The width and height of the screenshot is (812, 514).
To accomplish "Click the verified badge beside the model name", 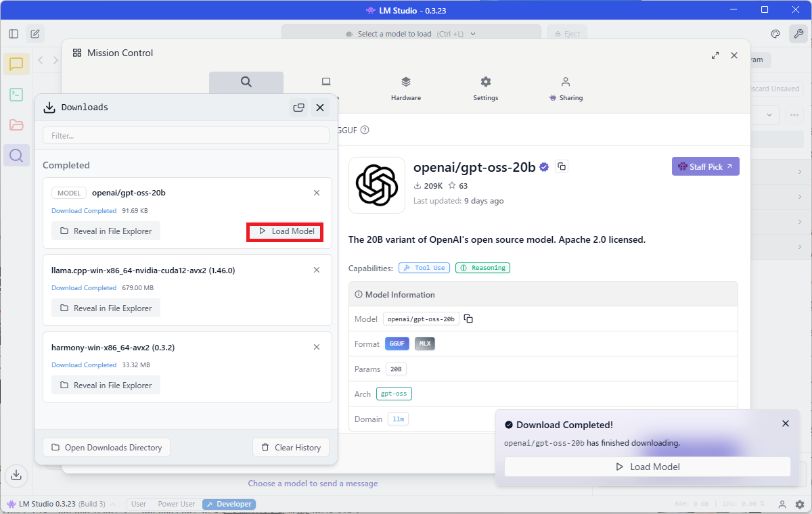I will pyautogui.click(x=543, y=167).
